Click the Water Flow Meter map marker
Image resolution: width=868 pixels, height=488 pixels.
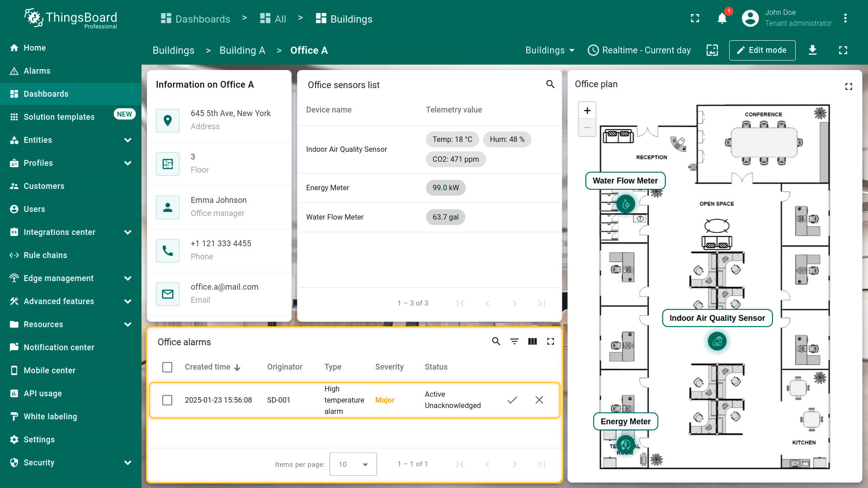tap(626, 204)
